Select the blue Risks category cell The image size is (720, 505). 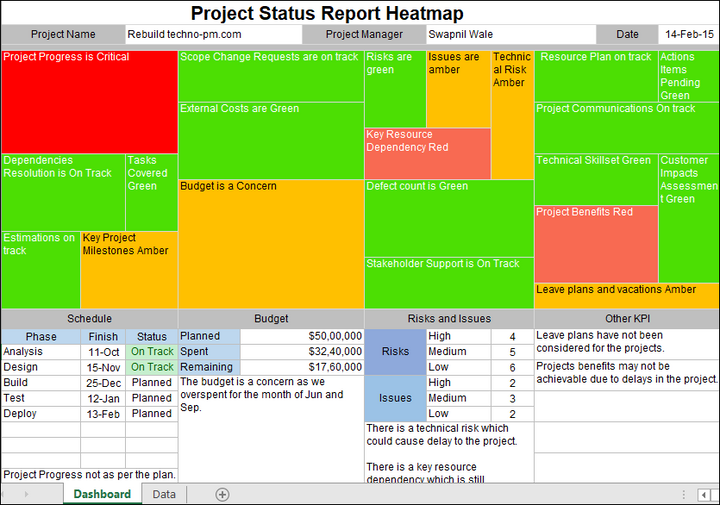[x=395, y=352]
